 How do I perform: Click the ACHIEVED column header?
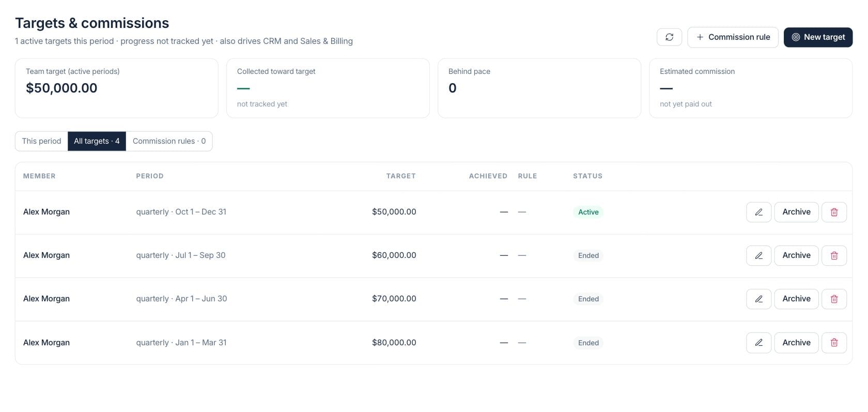(x=488, y=176)
